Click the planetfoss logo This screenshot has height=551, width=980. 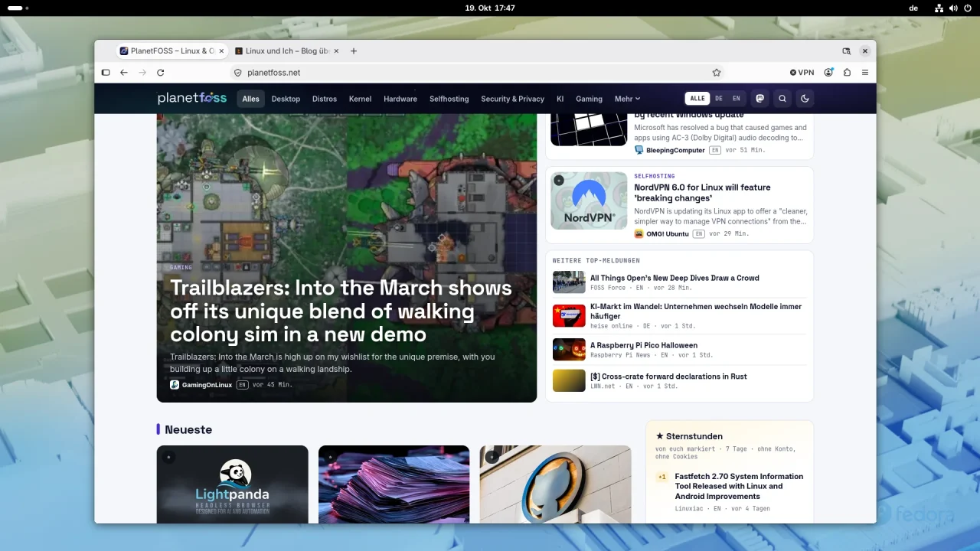(x=192, y=98)
